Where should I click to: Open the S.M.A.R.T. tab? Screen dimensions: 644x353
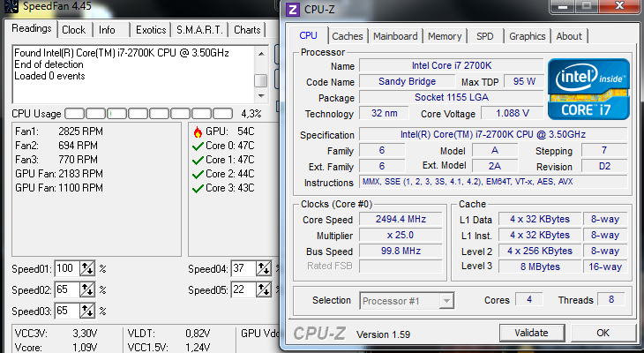(199, 30)
